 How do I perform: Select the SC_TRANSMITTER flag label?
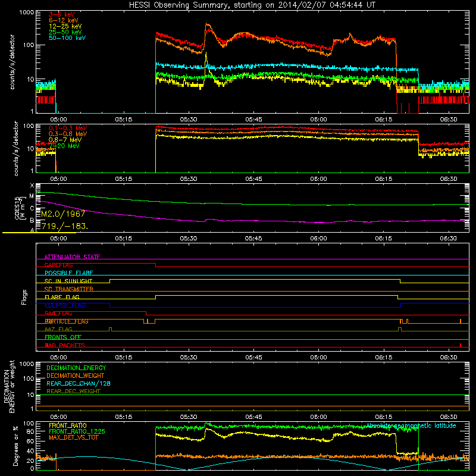[68, 289]
